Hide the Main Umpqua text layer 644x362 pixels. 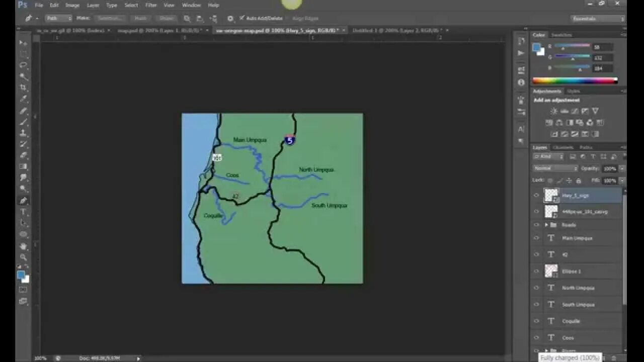(536, 238)
